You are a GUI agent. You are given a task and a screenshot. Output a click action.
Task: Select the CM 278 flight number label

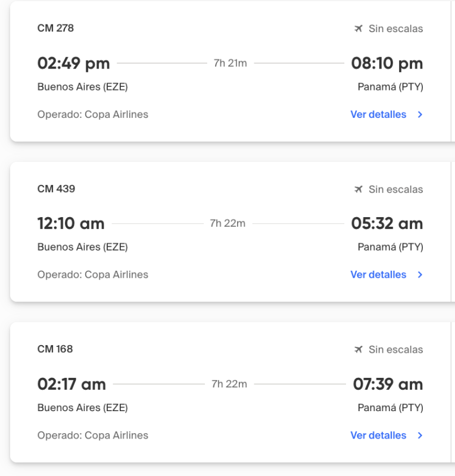point(55,28)
